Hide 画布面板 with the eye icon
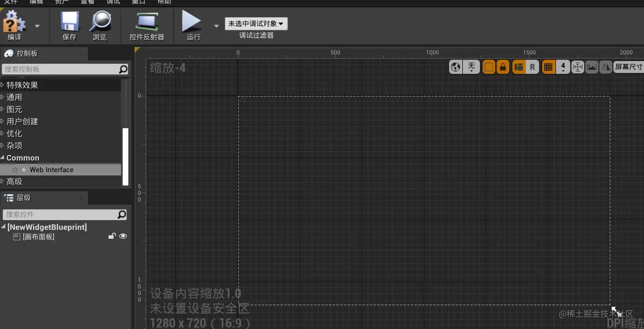The width and height of the screenshot is (644, 329). [x=123, y=236]
